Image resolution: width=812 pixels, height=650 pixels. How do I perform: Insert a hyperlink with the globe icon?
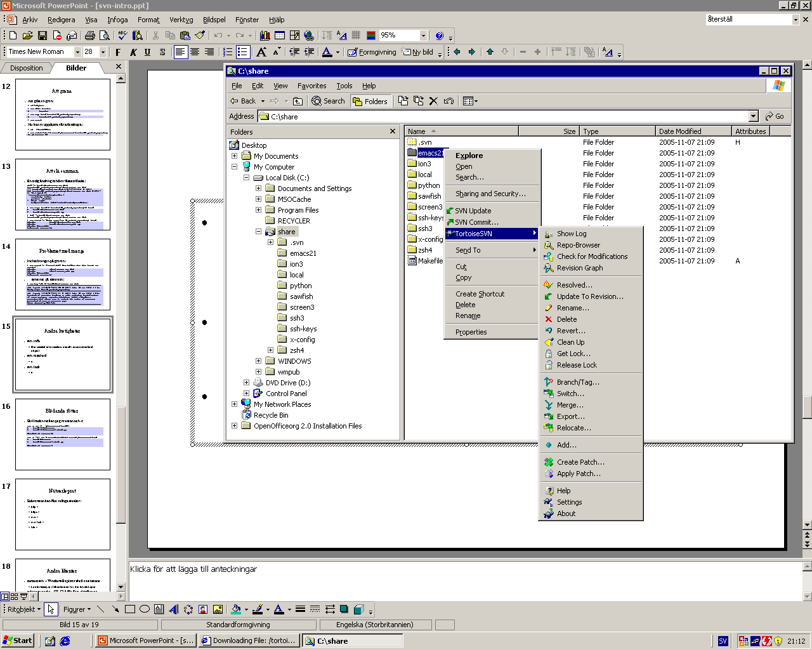(309, 36)
